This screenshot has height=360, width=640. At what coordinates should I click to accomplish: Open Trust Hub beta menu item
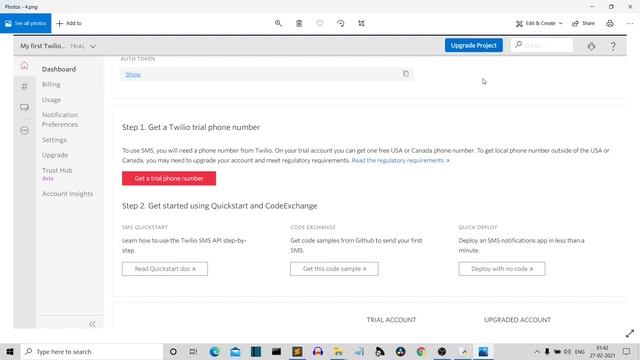(57, 173)
